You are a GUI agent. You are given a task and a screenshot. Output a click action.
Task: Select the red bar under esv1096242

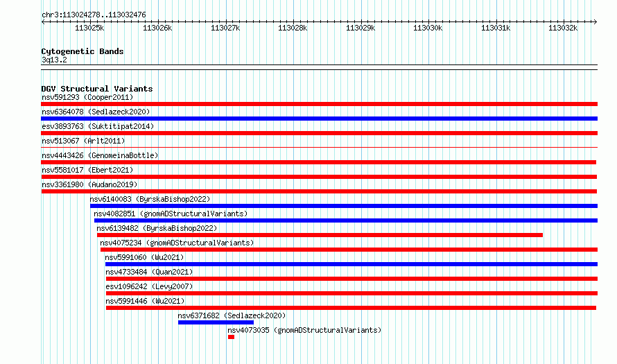tap(351, 293)
